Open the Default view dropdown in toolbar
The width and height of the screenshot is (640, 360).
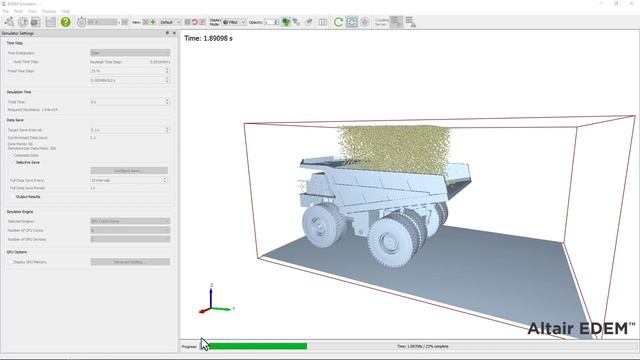coord(170,22)
